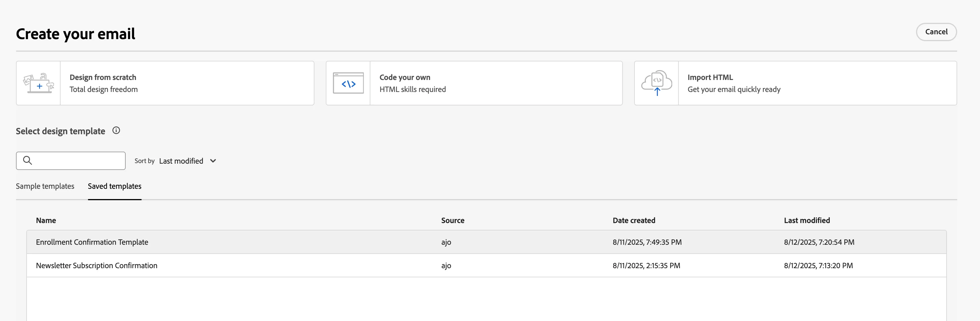
Task: Expand the Sort by chevron arrow
Action: pos(213,161)
